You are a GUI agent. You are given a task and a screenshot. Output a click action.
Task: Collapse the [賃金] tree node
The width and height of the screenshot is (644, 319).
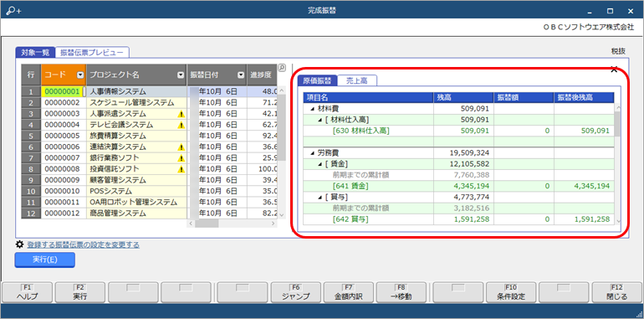pyautogui.click(x=320, y=164)
